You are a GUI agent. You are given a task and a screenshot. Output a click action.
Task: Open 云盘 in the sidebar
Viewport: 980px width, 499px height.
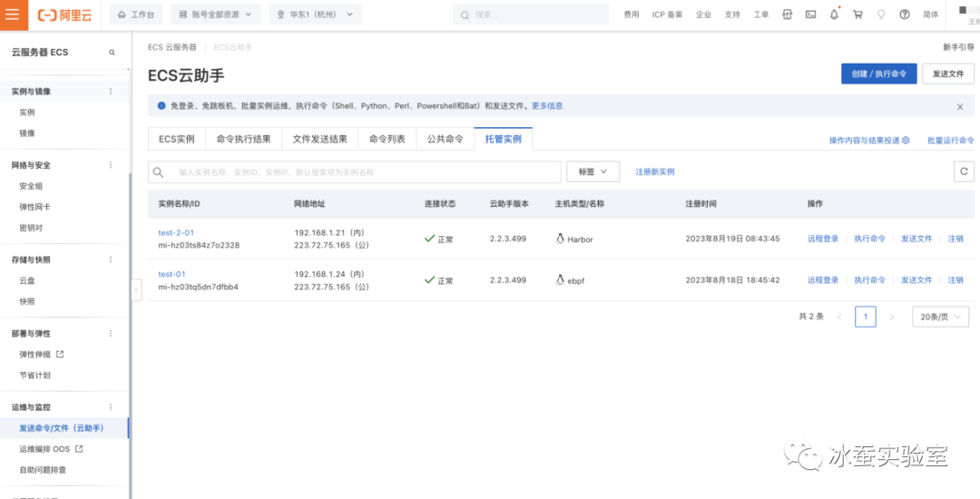point(27,280)
